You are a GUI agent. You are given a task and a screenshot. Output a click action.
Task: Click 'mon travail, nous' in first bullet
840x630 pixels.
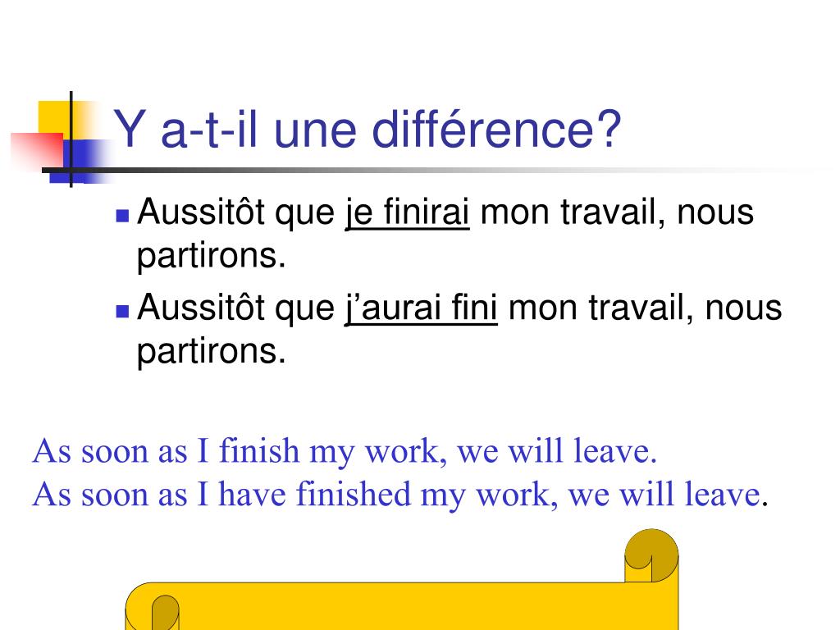coord(617,212)
